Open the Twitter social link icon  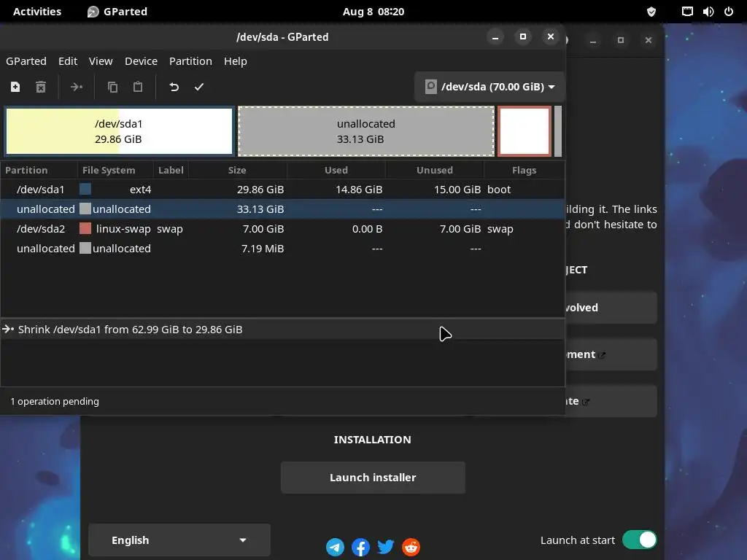pyautogui.click(x=386, y=547)
